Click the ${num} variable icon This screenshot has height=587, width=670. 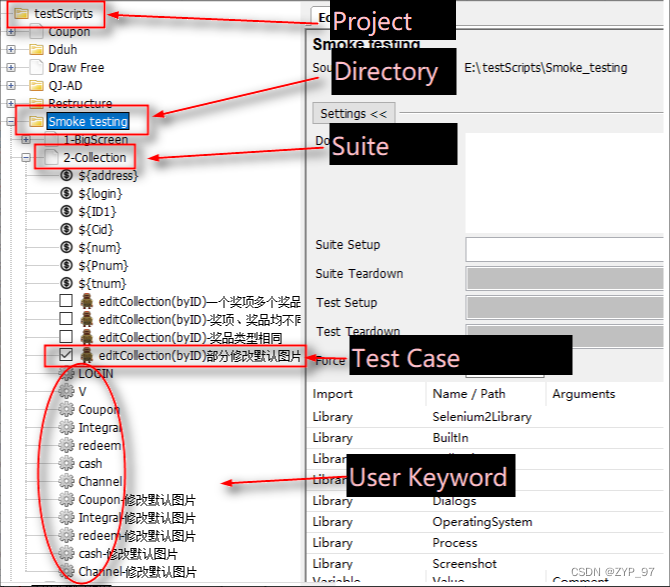[66, 247]
